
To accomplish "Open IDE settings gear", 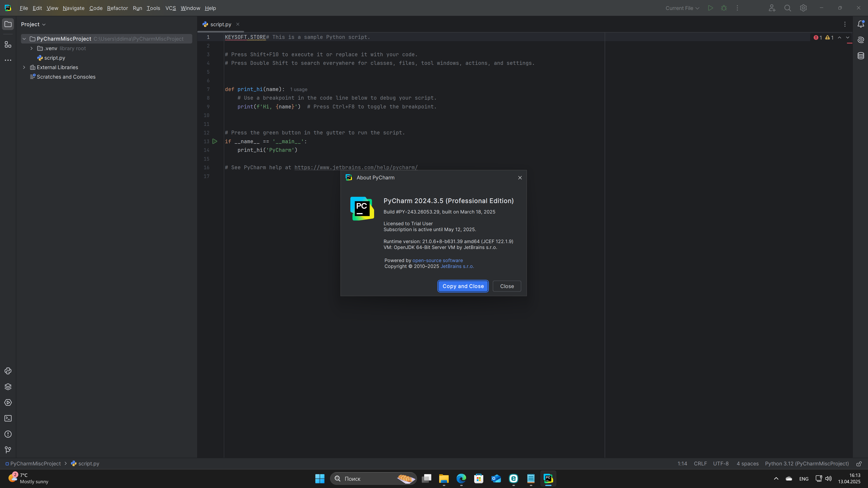I will [803, 8].
